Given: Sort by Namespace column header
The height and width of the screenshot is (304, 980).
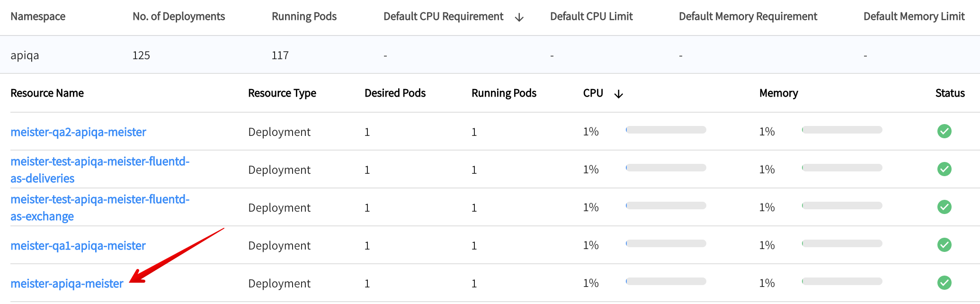Looking at the screenshot, I should tap(38, 17).
